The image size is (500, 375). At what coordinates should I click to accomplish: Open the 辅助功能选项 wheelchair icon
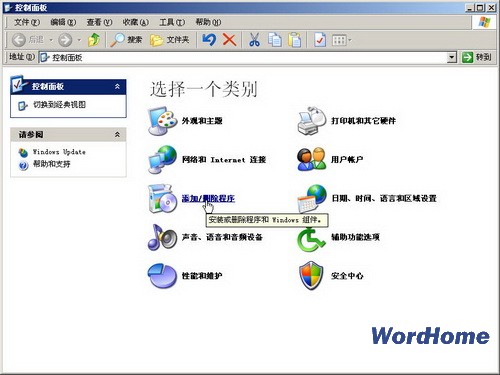click(x=311, y=238)
